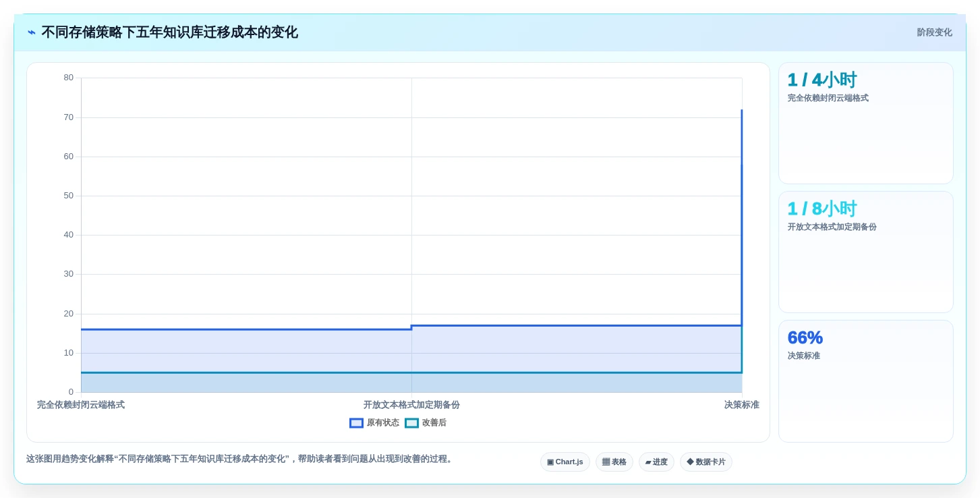Click card caption 完全依赖封闭云端格式
980x498 pixels.
pyautogui.click(x=828, y=99)
